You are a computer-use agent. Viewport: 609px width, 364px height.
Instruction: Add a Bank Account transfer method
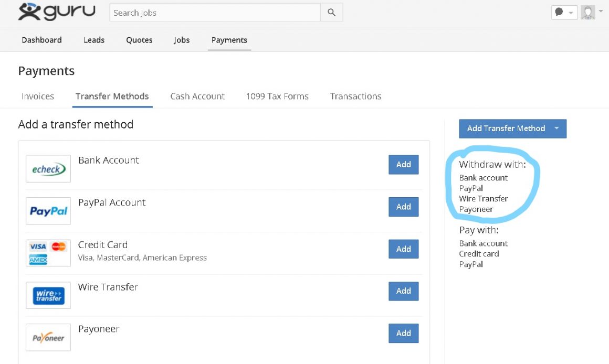pyautogui.click(x=403, y=165)
